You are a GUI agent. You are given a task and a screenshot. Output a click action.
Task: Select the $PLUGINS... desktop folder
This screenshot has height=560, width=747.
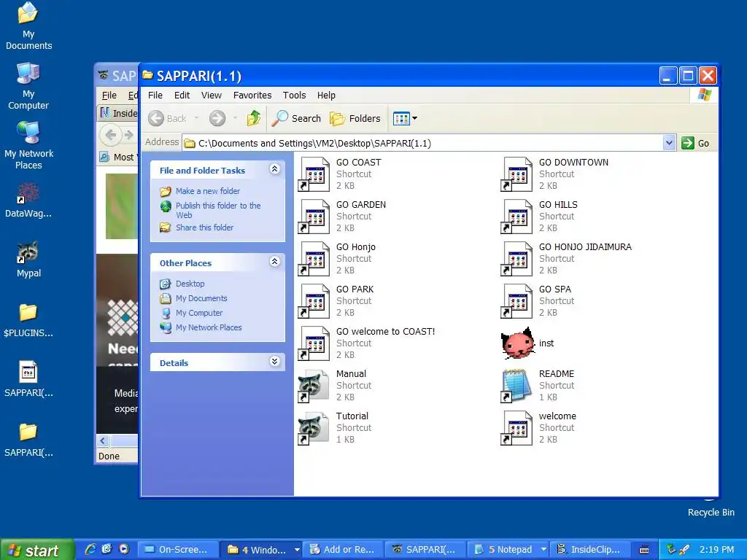(28, 320)
